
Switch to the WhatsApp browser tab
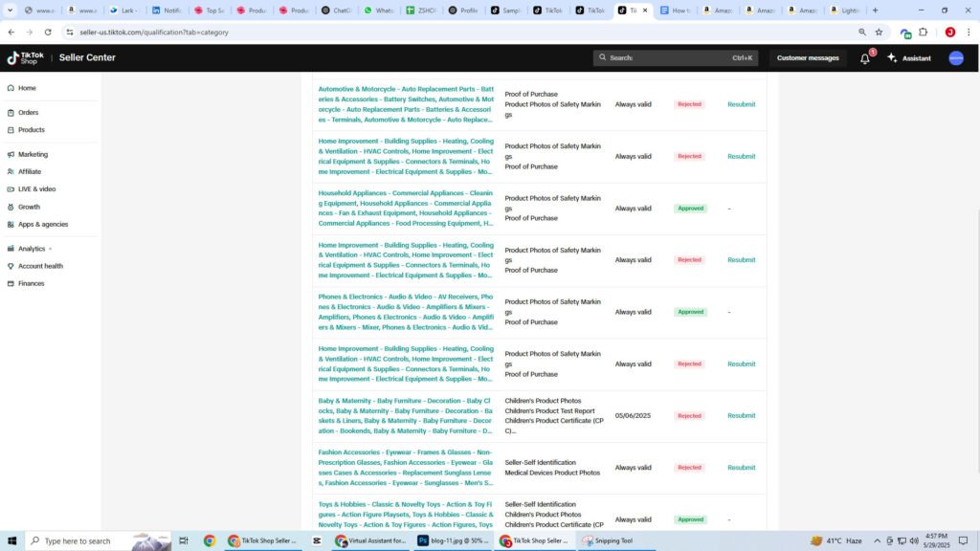[x=379, y=10]
